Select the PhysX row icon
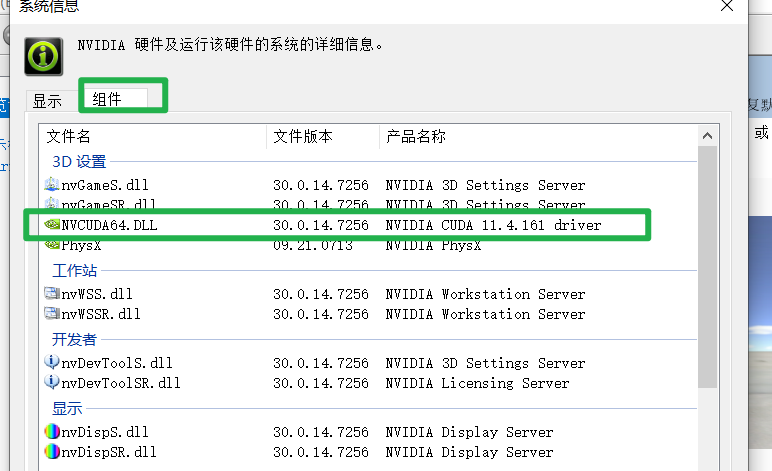The width and height of the screenshot is (772, 471). pyautogui.click(x=52, y=244)
